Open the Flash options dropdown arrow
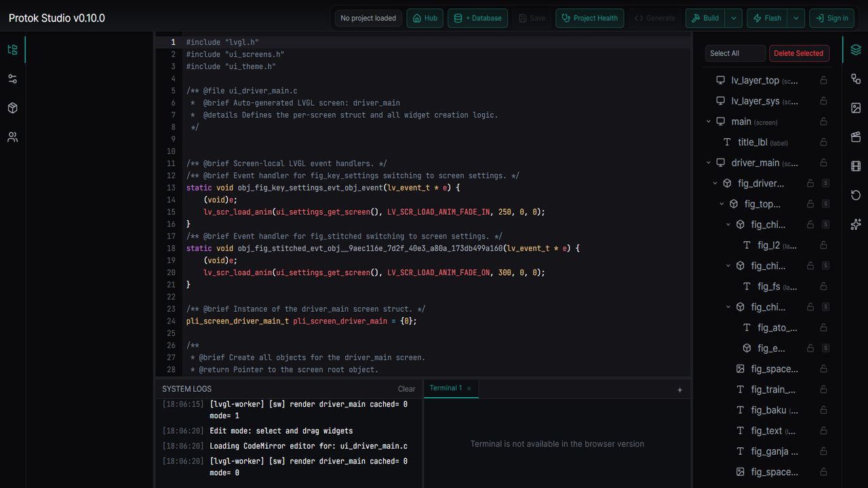 pyautogui.click(x=796, y=18)
